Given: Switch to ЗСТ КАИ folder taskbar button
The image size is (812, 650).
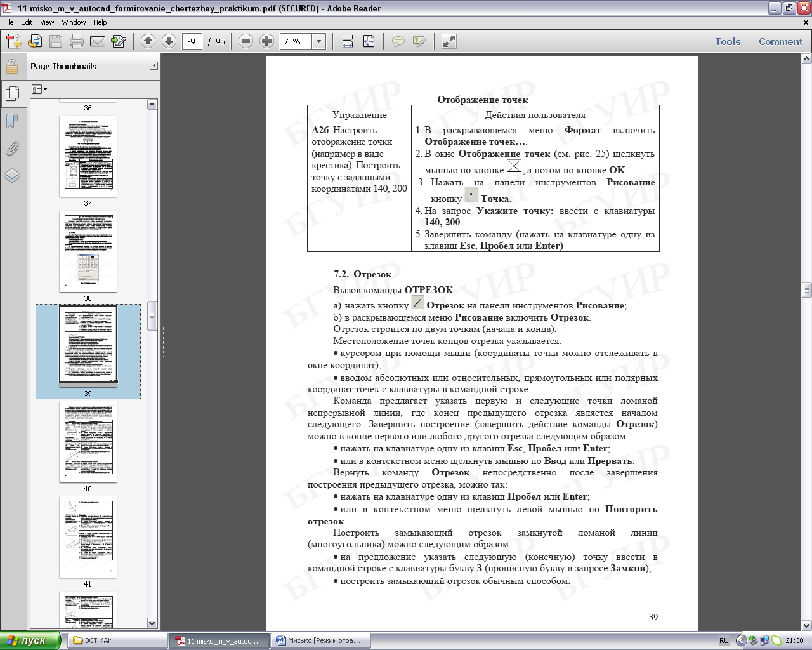Looking at the screenshot, I should pyautogui.click(x=117, y=640).
